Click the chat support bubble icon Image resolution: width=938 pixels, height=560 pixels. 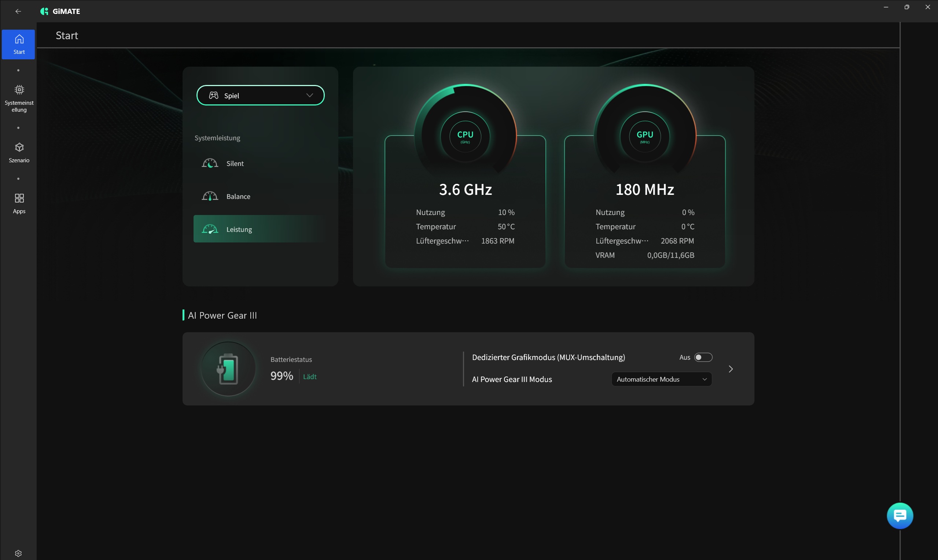click(900, 515)
